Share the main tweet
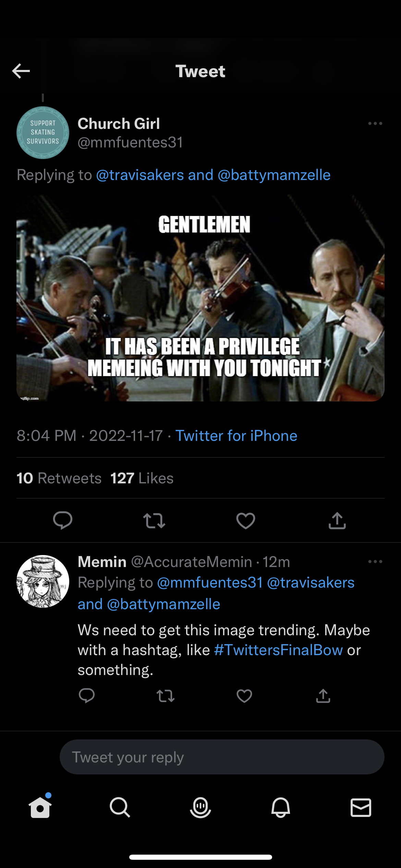 click(x=337, y=520)
